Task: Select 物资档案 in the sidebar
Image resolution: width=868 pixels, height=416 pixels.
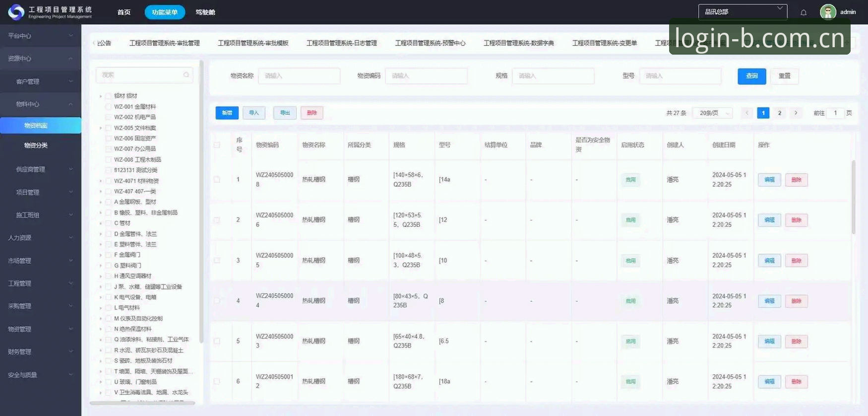Action: pyautogui.click(x=40, y=126)
